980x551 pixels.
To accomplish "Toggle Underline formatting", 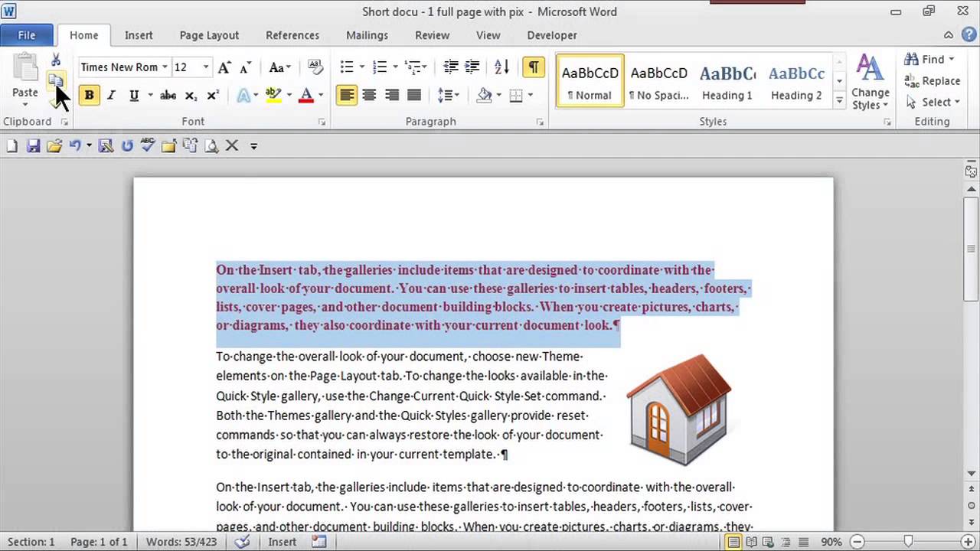I will point(134,96).
